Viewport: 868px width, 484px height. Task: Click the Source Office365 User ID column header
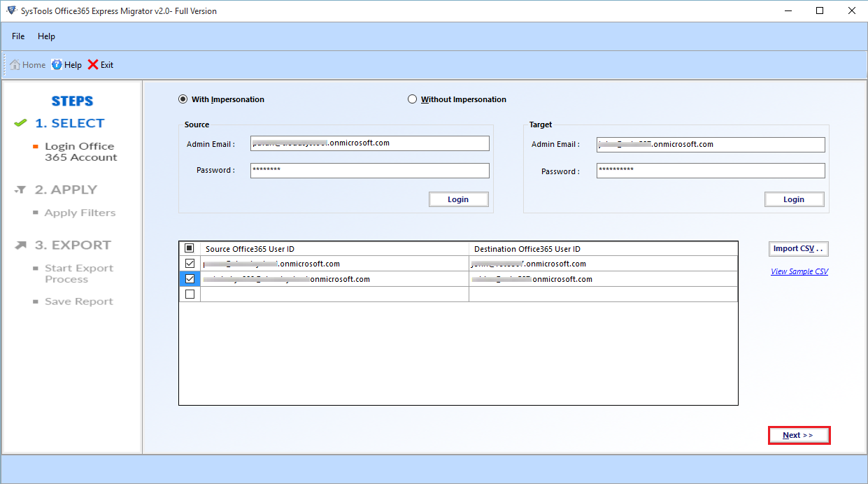point(334,249)
